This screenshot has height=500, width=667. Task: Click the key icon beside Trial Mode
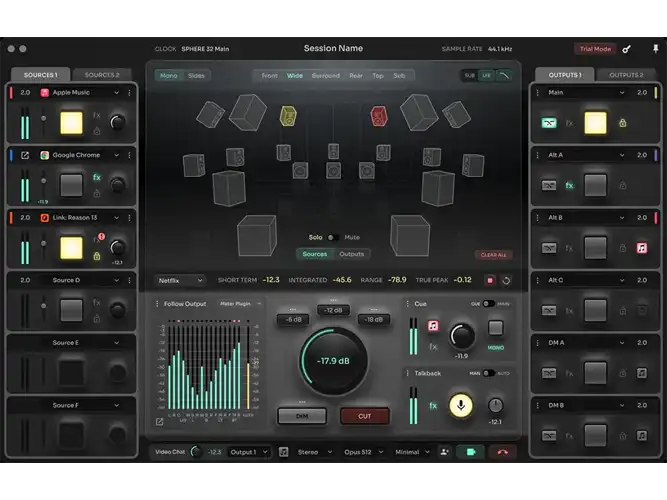[627, 49]
